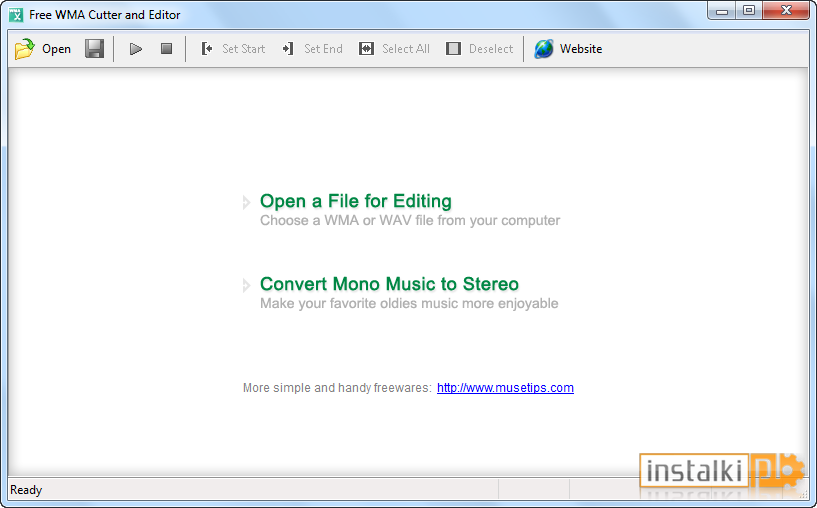This screenshot has height=508, width=817.
Task: Click the app icon in title bar
Action: pos(16,15)
